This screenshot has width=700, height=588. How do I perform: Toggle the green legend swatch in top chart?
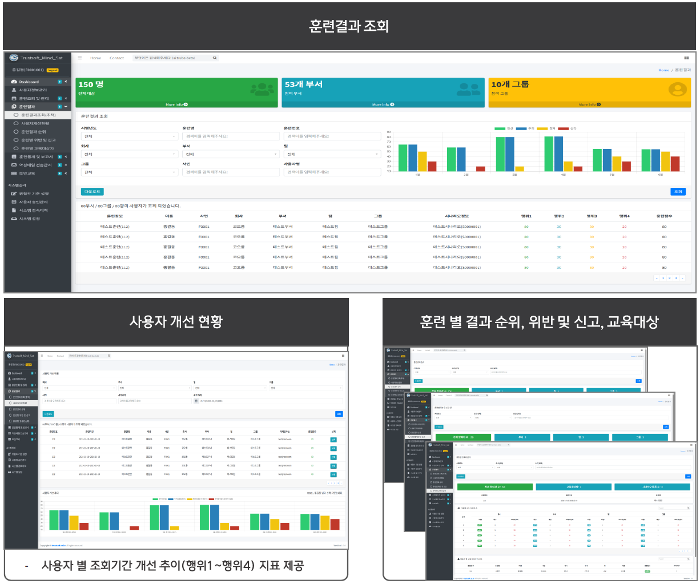(x=500, y=128)
